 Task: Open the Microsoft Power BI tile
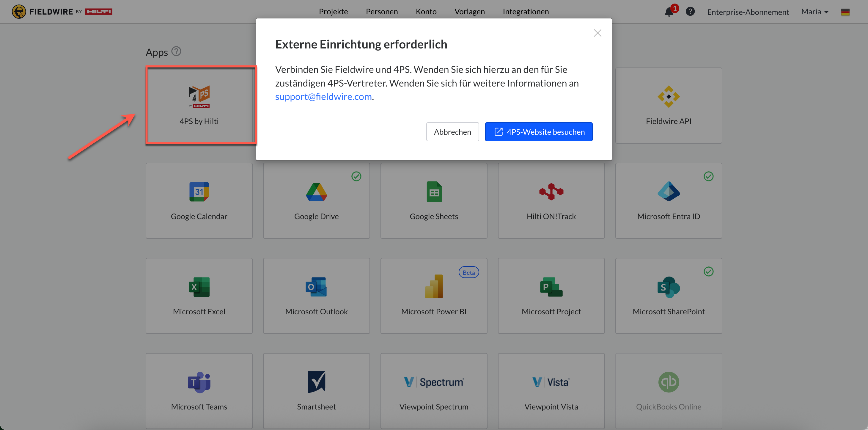(x=434, y=296)
